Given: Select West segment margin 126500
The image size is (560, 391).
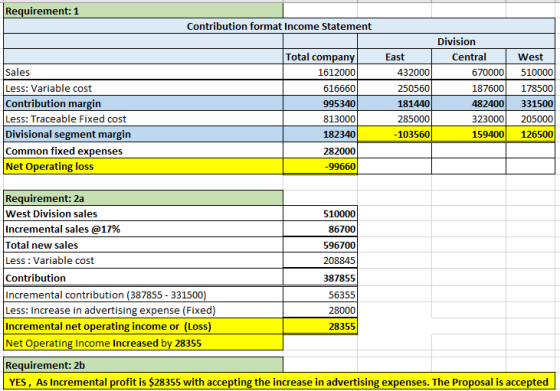Looking at the screenshot, I should pos(530,134).
